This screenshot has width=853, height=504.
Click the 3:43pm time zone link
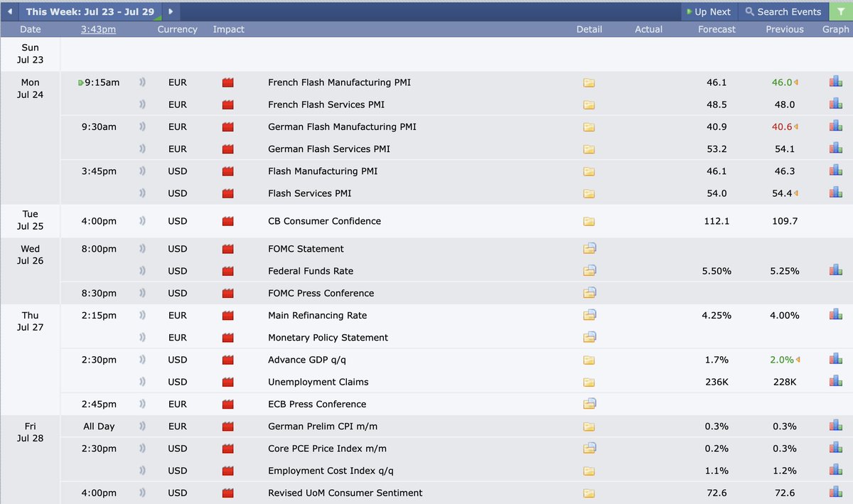pyautogui.click(x=98, y=29)
